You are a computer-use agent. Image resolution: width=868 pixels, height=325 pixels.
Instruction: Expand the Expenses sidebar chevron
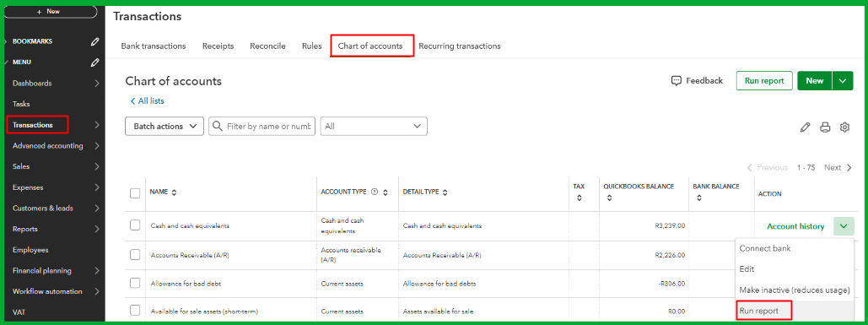[97, 187]
